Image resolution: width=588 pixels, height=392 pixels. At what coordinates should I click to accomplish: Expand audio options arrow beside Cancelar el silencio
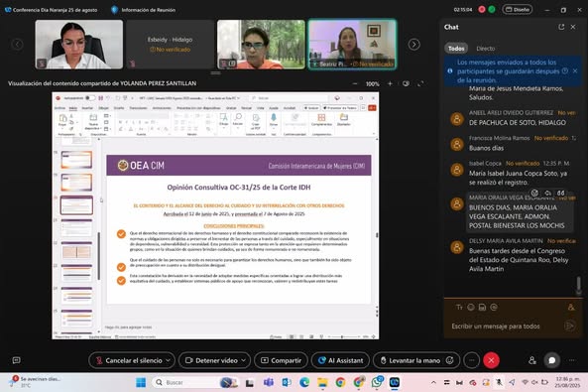pos(169,360)
